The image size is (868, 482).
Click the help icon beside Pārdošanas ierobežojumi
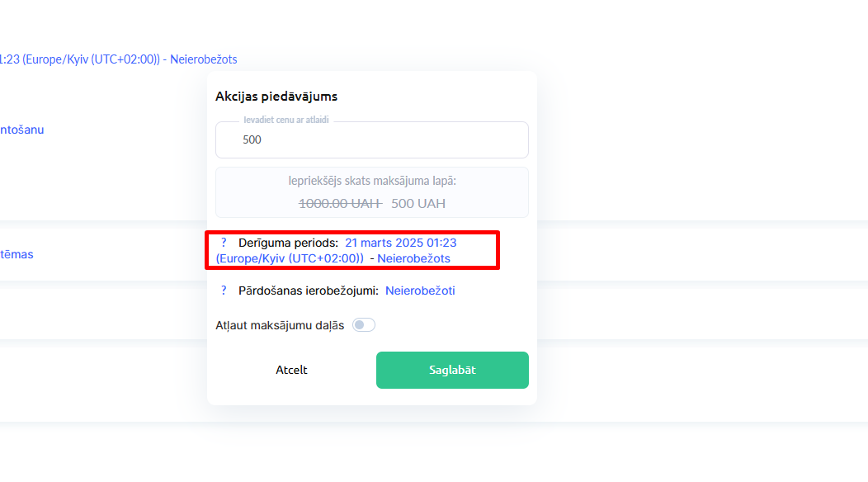click(224, 291)
